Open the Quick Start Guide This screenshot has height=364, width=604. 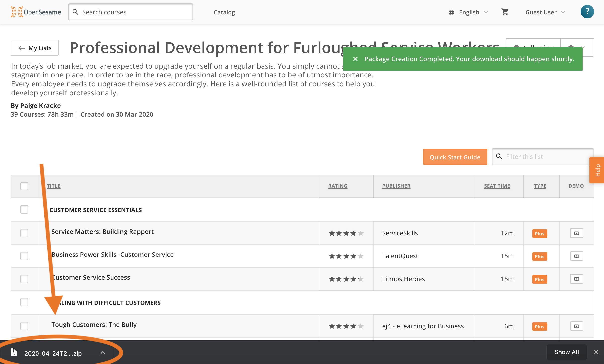click(x=455, y=157)
